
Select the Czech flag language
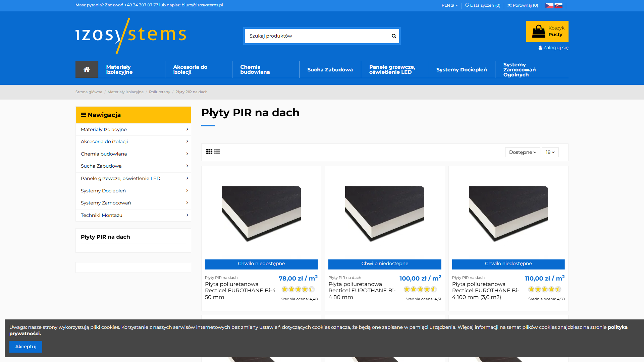(549, 5)
